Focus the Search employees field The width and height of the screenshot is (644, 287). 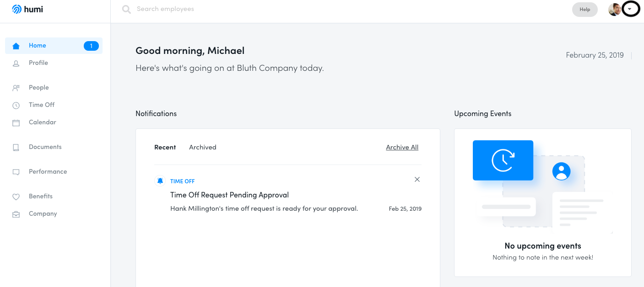pyautogui.click(x=165, y=9)
